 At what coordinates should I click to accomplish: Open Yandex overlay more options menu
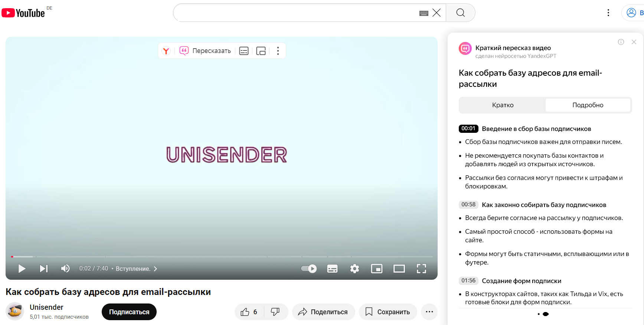click(278, 51)
